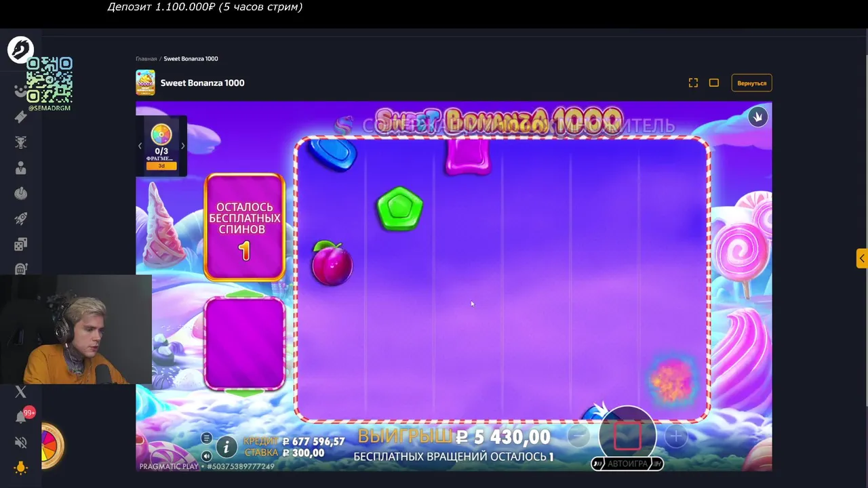Open the rocket crash games icon
868x488 pixels.
(20, 219)
